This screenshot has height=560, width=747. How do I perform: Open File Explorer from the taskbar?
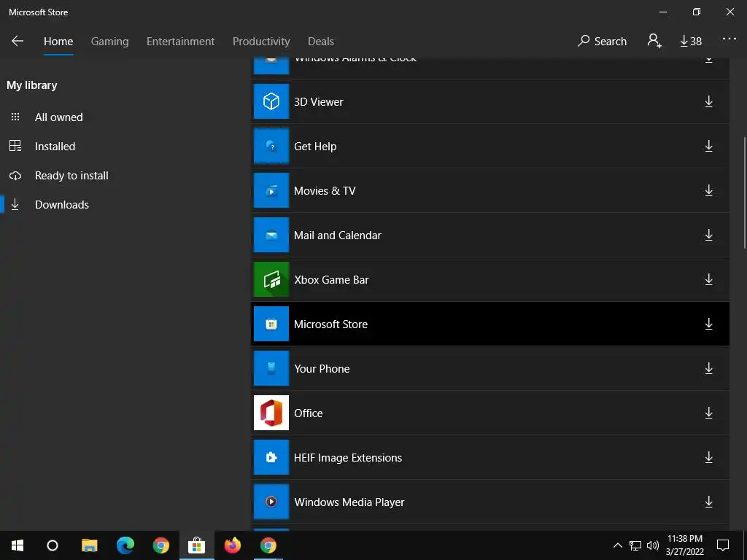[x=89, y=545]
